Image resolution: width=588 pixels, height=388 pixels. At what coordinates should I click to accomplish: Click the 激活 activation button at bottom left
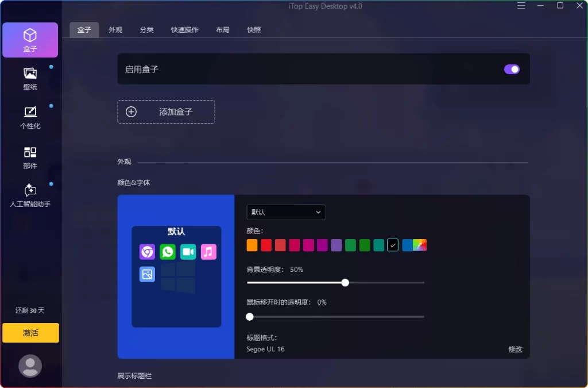[x=30, y=333]
